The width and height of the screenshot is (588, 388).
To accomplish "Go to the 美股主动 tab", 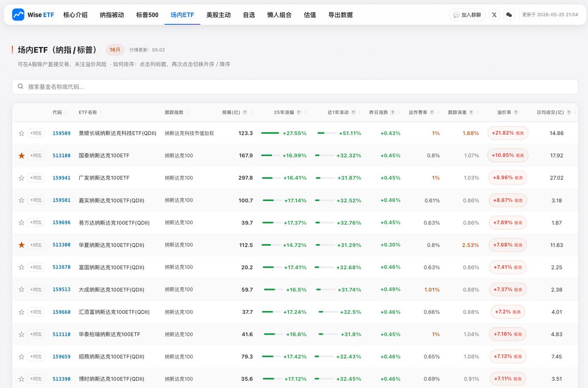I will (219, 15).
